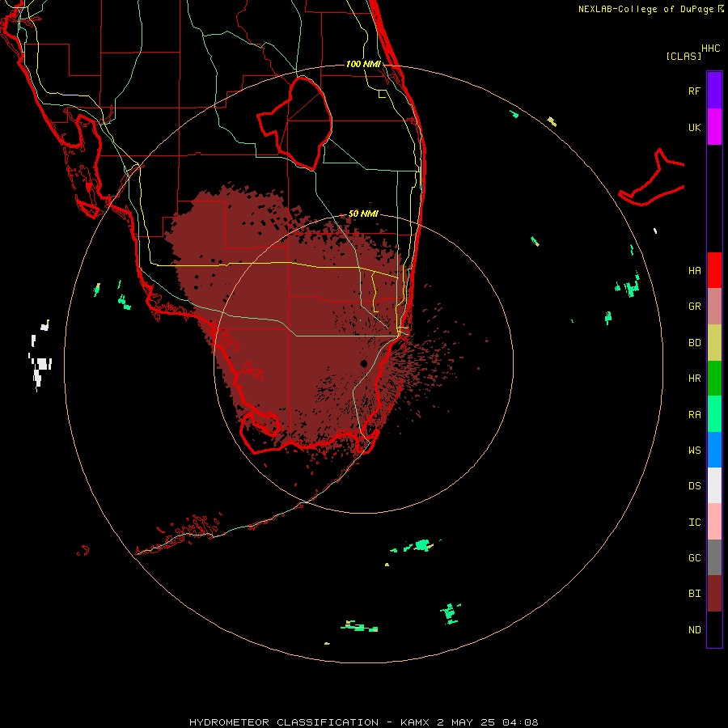Click the 'HR' legend label
The image size is (728, 728).
click(694, 379)
